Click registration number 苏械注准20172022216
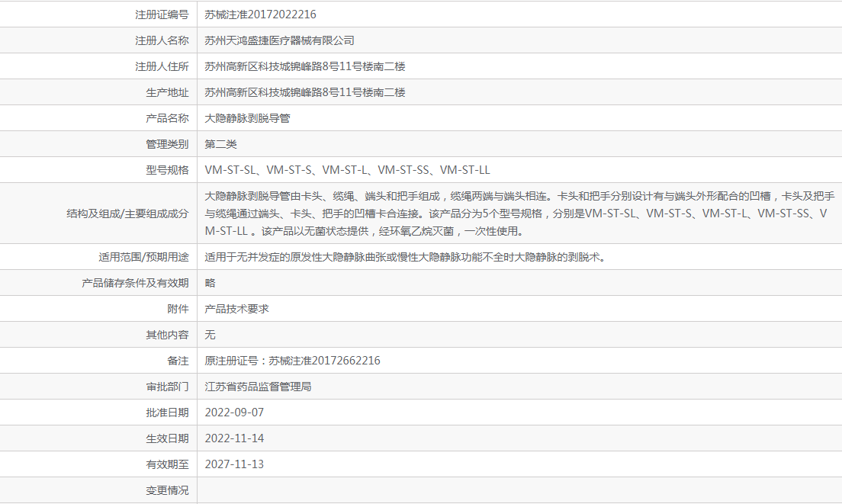This screenshot has width=842, height=504. [x=260, y=14]
